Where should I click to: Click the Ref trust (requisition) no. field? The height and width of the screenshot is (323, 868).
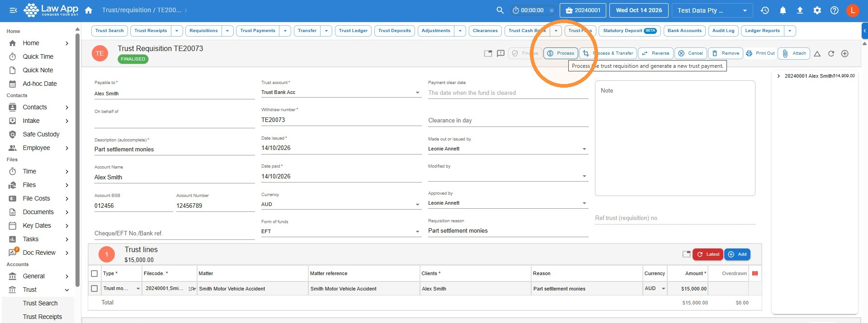(675, 218)
